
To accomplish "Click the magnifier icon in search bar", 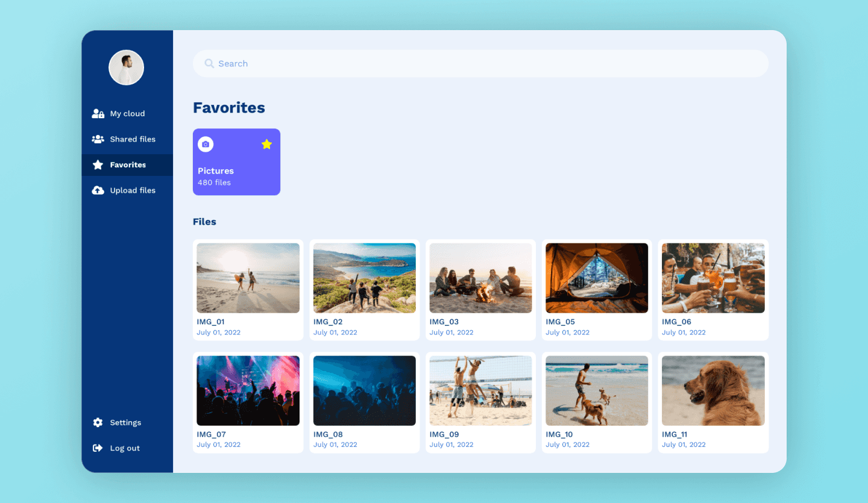I will (209, 64).
